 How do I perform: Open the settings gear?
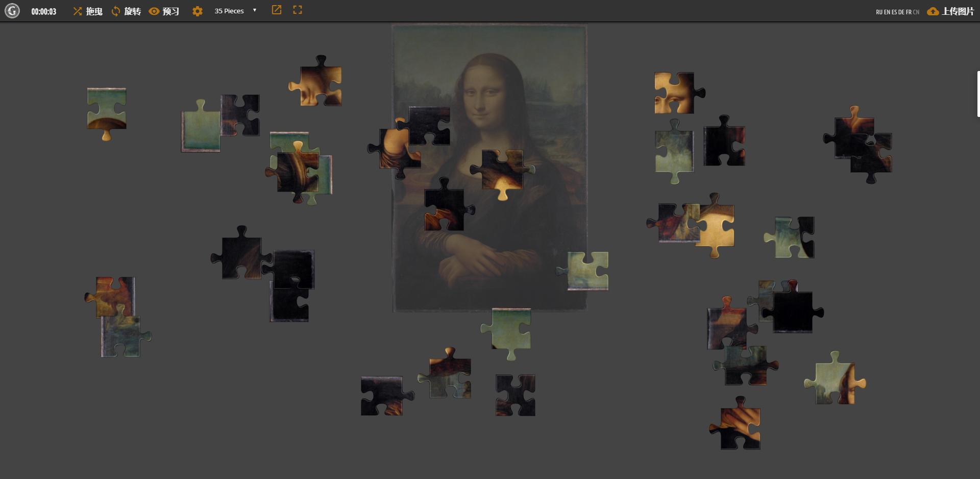click(198, 11)
